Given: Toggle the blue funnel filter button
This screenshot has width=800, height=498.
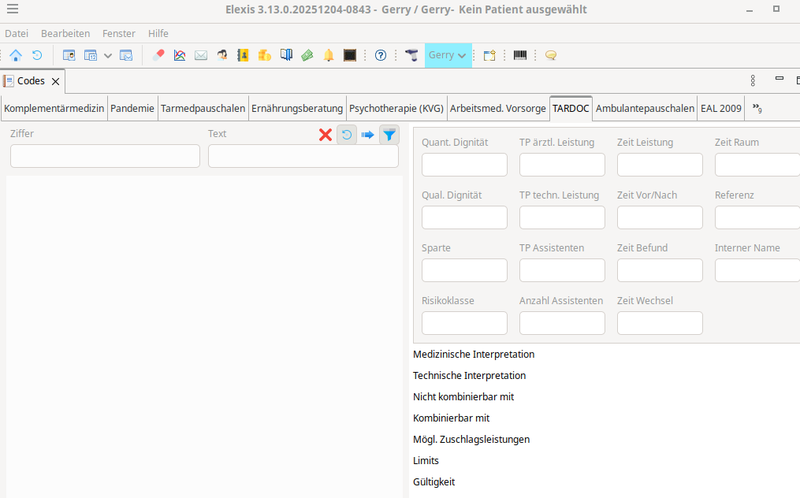Looking at the screenshot, I should pyautogui.click(x=389, y=135).
